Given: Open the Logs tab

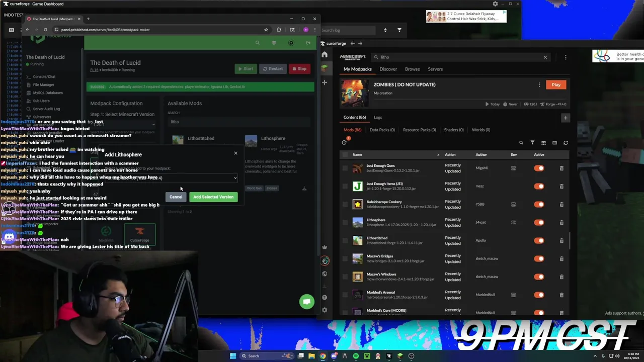Looking at the screenshot, I should pos(377,117).
